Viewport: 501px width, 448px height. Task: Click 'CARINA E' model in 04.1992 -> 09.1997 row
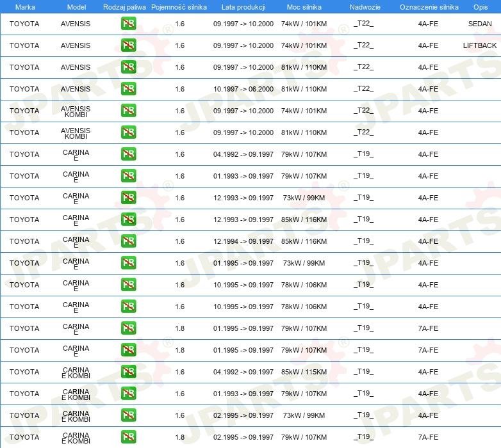click(x=76, y=155)
